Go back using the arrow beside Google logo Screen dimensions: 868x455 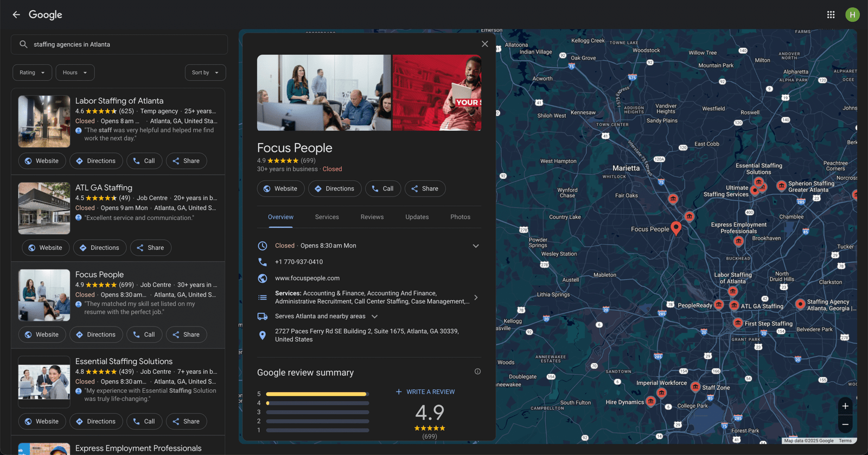coord(16,15)
